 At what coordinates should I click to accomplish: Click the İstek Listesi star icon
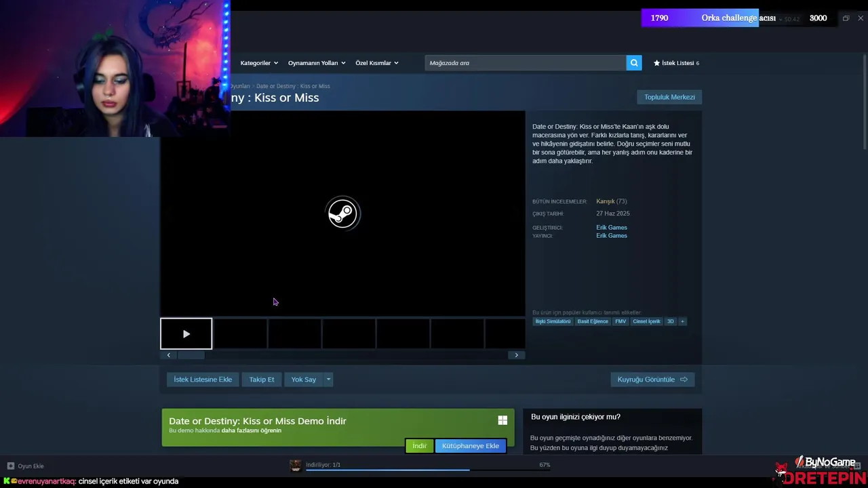coord(656,63)
